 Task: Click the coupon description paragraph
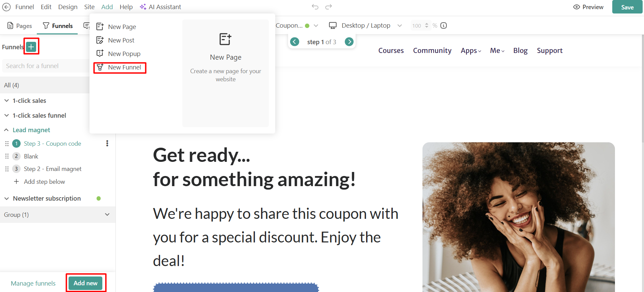276,237
